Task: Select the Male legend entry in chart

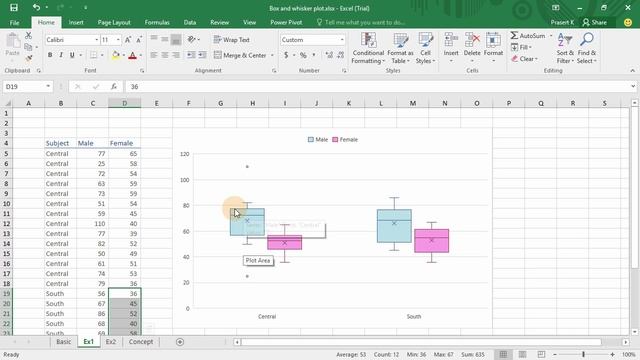Action: point(318,140)
